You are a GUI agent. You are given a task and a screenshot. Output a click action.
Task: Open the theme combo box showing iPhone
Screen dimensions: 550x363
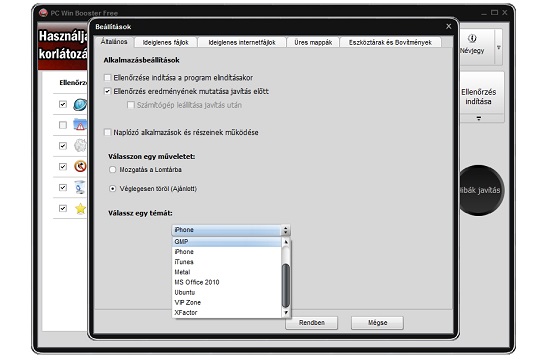tap(231, 230)
